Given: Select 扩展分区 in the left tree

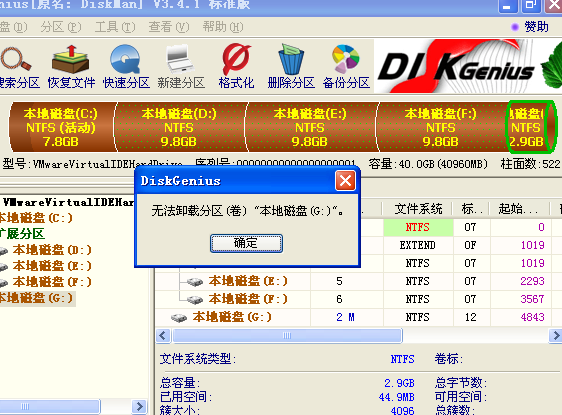Looking at the screenshot, I should click(22, 234).
